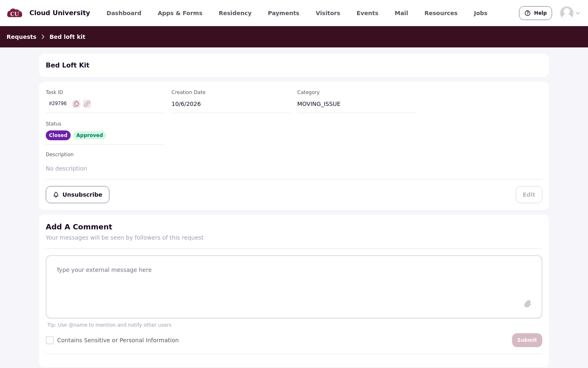Click the Cloud University logo icon
Viewport: 588px width, 368px height.
point(15,13)
